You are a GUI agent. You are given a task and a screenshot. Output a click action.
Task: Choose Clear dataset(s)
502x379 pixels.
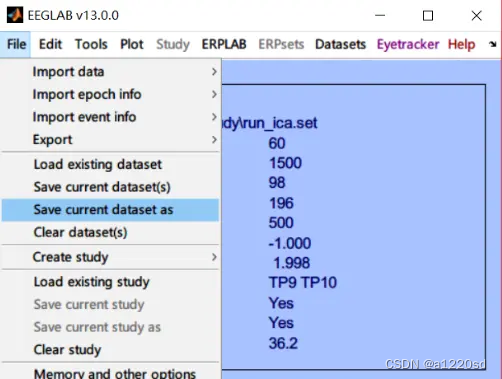point(110,232)
